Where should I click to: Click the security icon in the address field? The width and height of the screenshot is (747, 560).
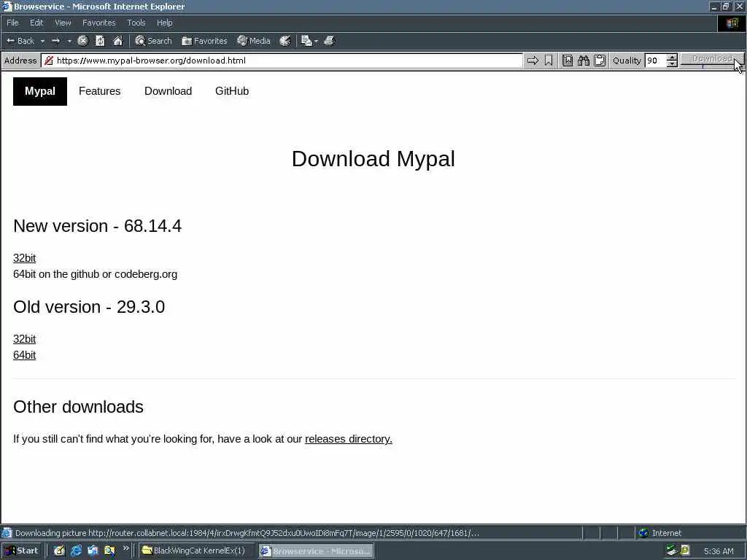tap(49, 61)
